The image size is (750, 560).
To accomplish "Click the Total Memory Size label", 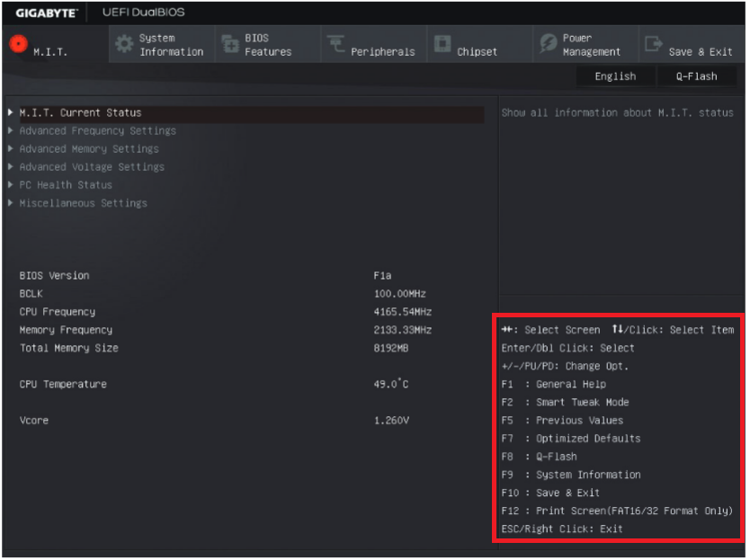I will pyautogui.click(x=69, y=348).
